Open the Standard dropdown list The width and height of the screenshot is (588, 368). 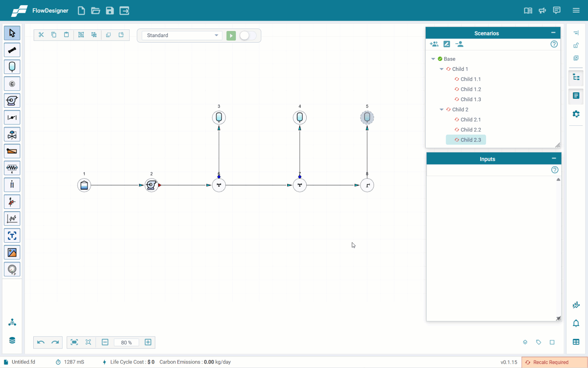[182, 35]
